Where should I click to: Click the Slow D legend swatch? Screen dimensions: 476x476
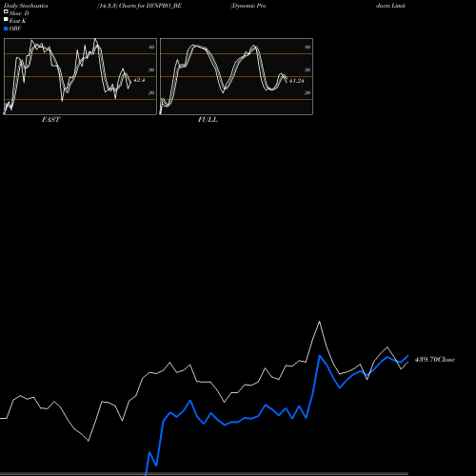coord(6,11)
